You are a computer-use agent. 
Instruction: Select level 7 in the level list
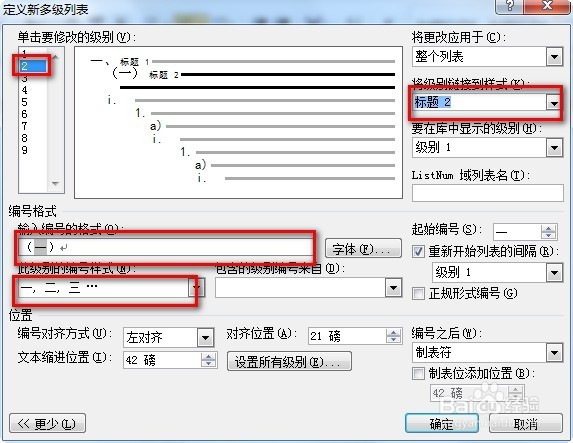[x=25, y=126]
